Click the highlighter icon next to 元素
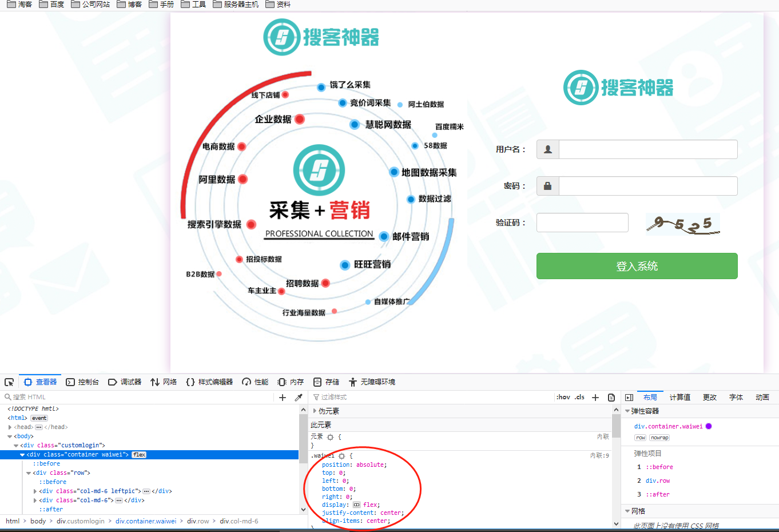This screenshot has height=532, width=779. coord(330,436)
